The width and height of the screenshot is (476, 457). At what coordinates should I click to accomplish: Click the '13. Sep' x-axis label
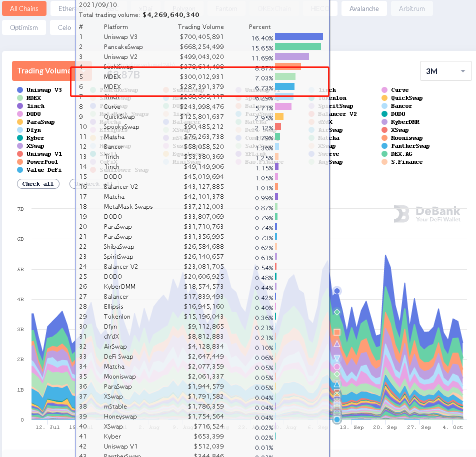351,427
